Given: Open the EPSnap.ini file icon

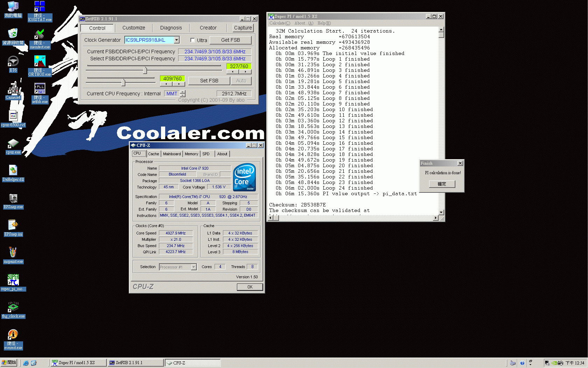Looking at the screenshot, I should (13, 228).
